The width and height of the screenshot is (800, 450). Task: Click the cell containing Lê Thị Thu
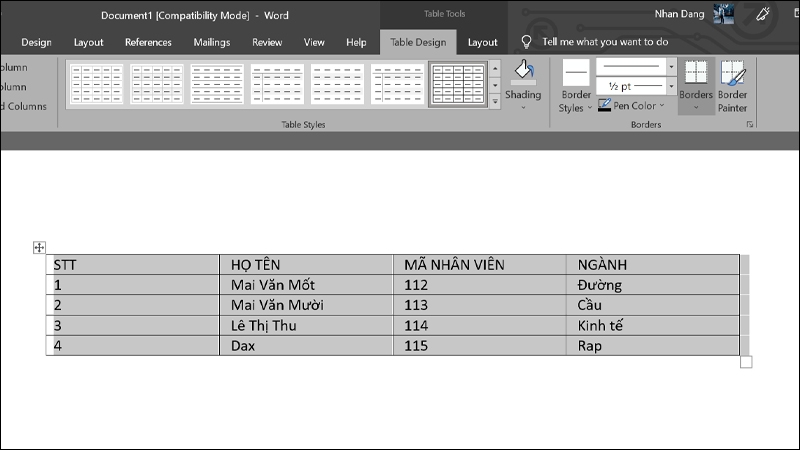[x=305, y=325]
